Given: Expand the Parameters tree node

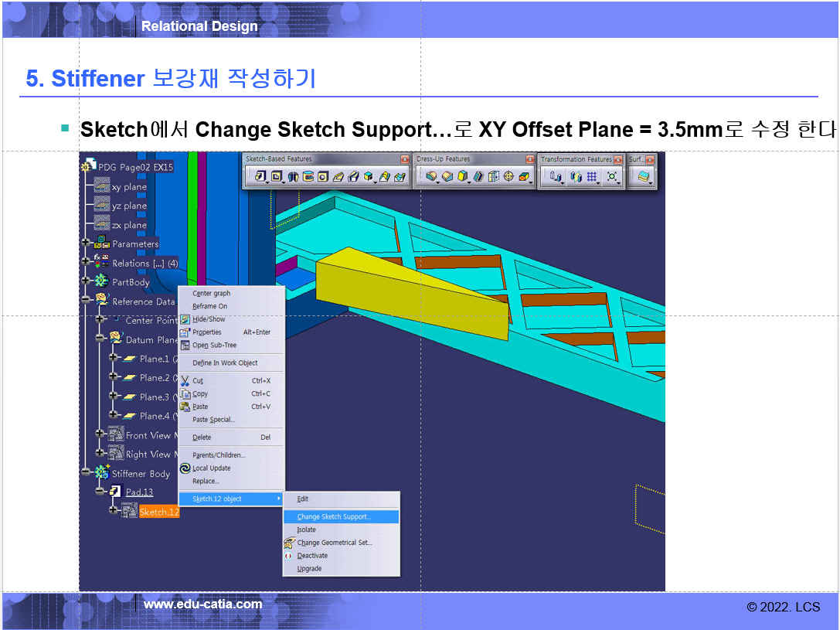Looking at the screenshot, I should click(x=86, y=243).
